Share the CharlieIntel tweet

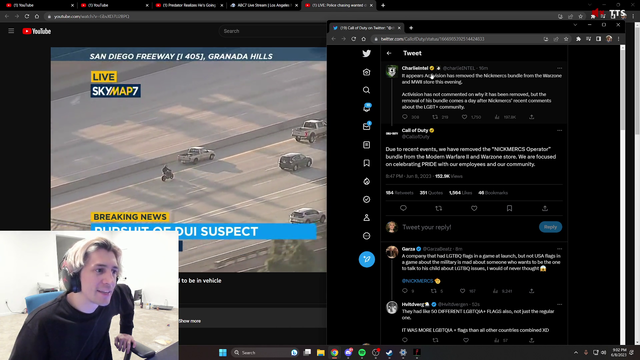(531, 117)
